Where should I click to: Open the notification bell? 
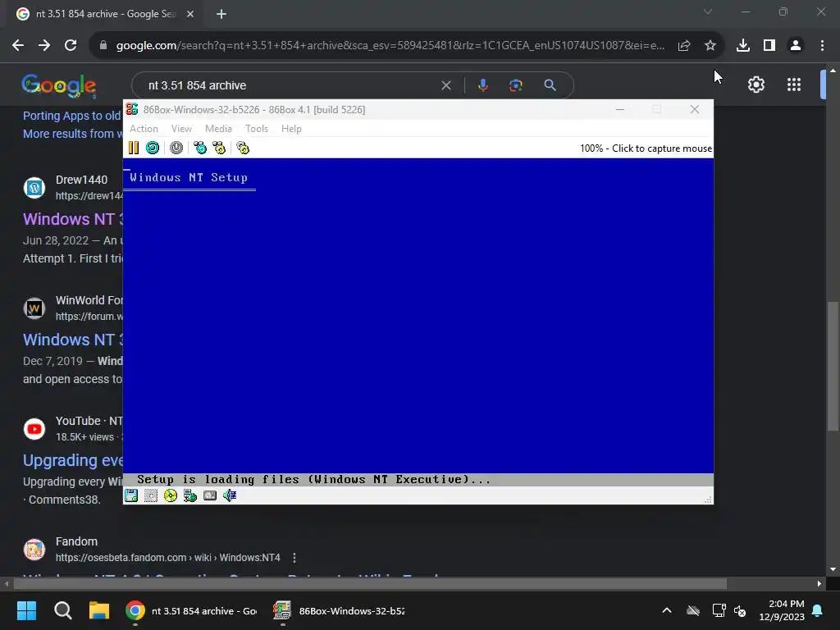point(818,610)
